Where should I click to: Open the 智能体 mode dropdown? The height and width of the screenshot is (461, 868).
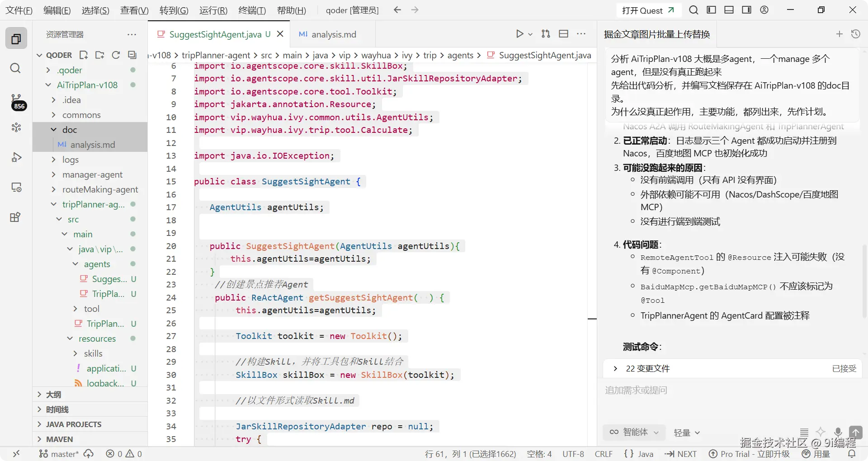click(634, 432)
